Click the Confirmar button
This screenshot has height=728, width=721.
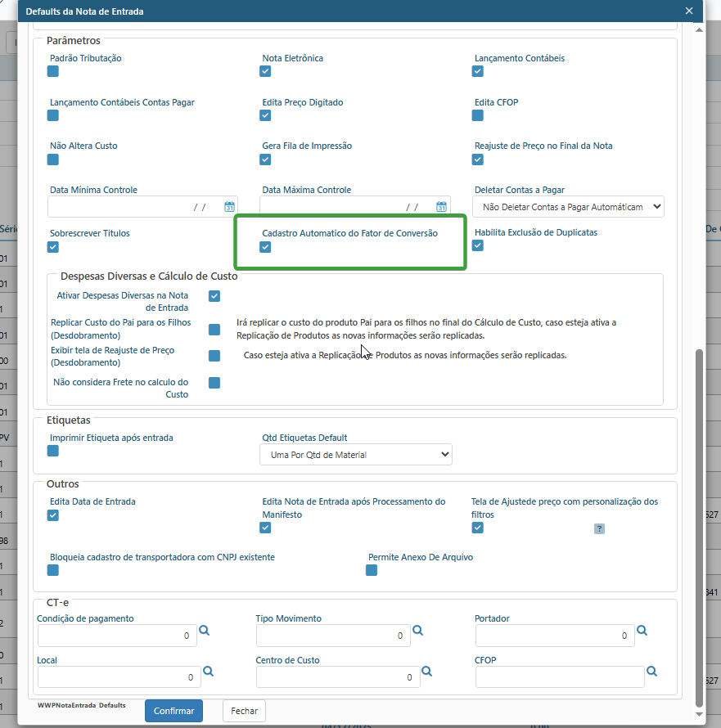tap(173, 711)
